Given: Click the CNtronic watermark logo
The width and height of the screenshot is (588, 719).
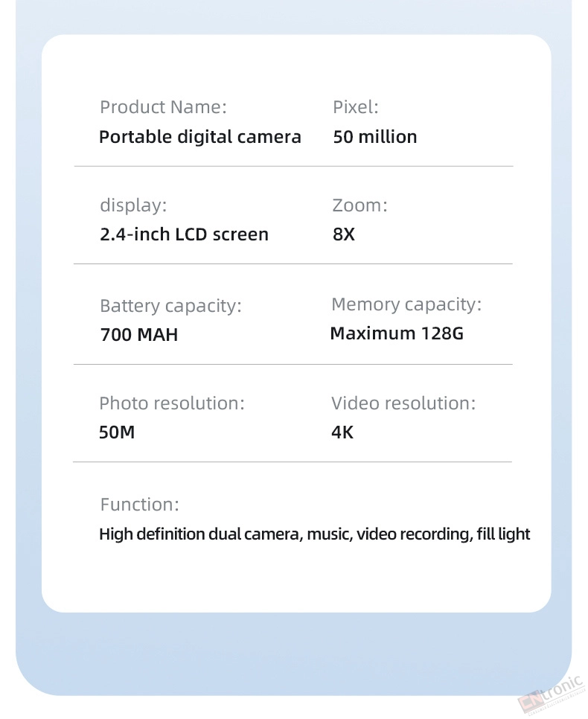Looking at the screenshot, I should pos(552,695).
